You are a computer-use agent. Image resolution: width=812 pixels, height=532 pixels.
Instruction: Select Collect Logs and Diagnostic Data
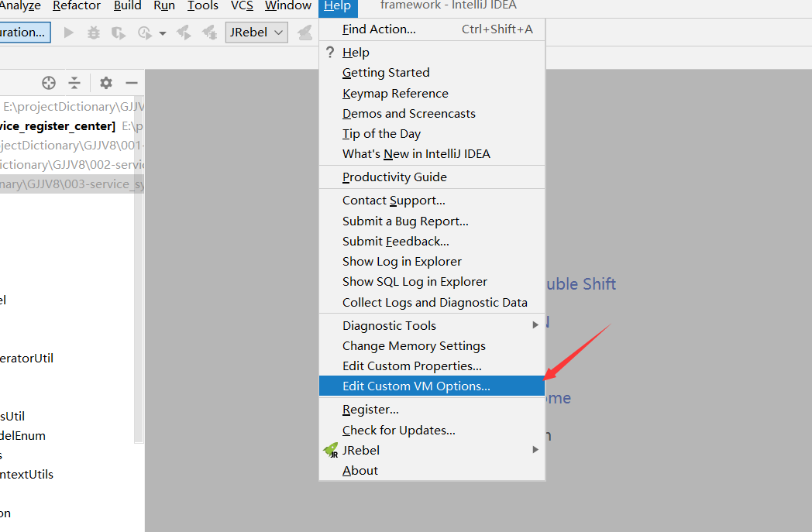coord(432,302)
